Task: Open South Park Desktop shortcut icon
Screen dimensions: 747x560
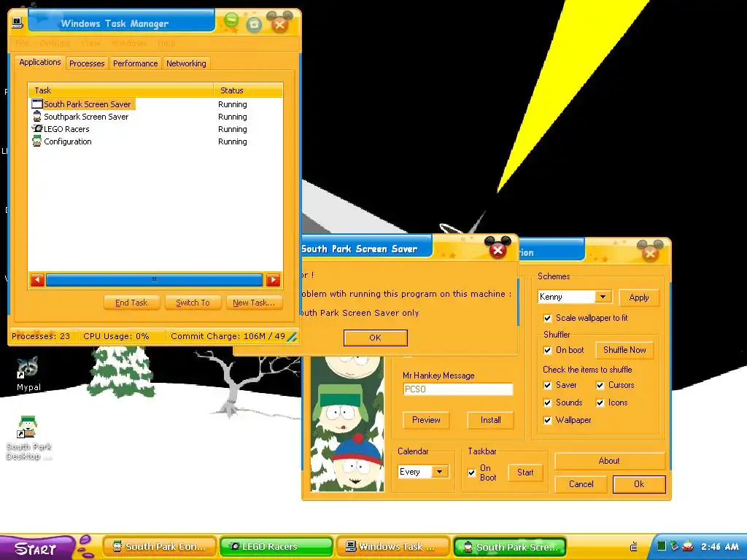Action: pyautogui.click(x=27, y=427)
